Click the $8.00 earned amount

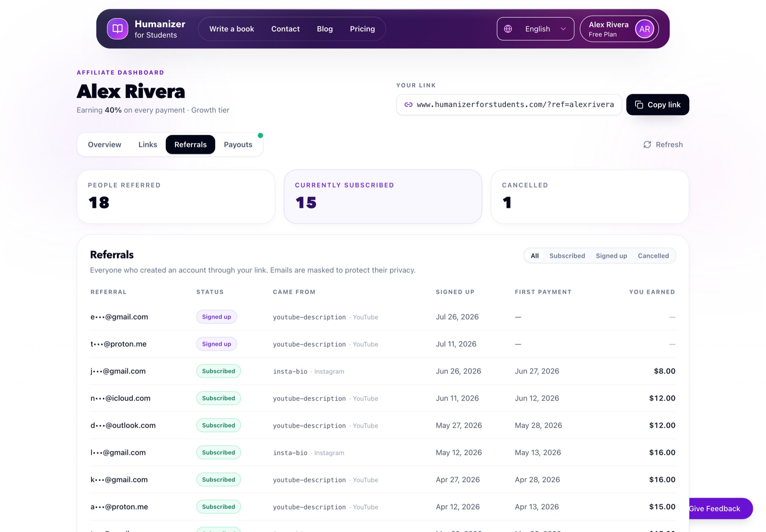(x=665, y=371)
